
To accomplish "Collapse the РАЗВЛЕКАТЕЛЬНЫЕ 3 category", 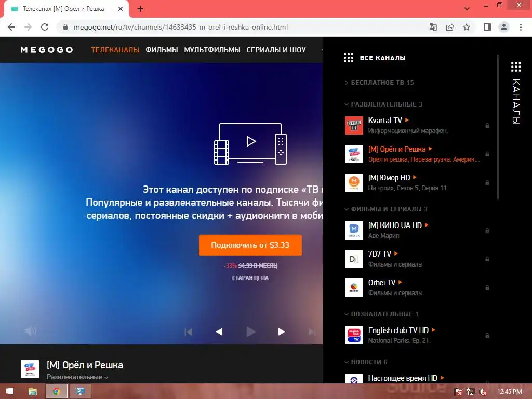I will 383,104.
